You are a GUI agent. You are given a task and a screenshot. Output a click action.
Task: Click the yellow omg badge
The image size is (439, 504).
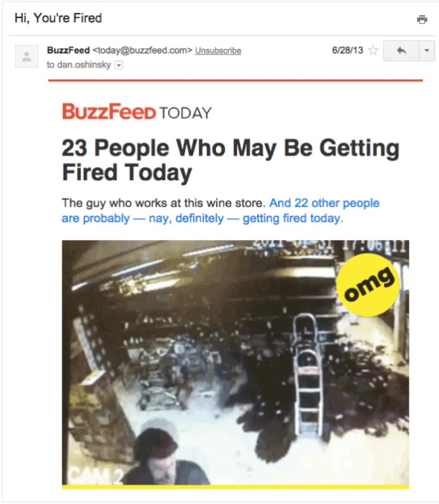pos(368,285)
